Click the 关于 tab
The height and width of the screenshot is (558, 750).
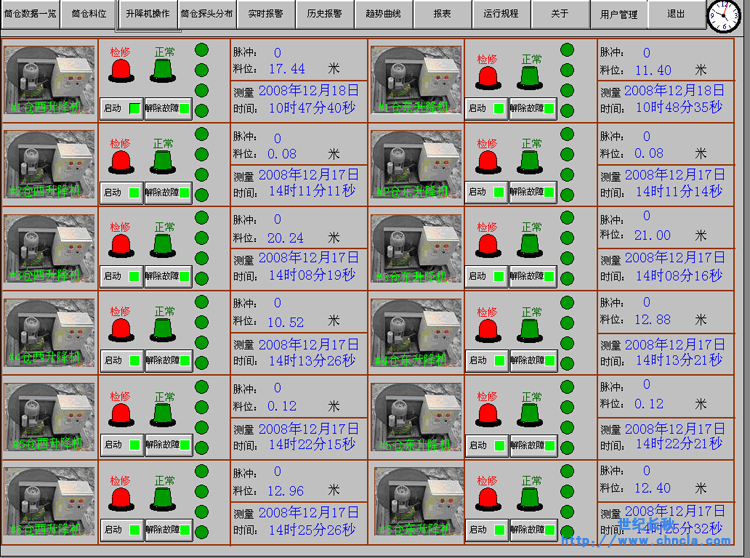coord(560,14)
